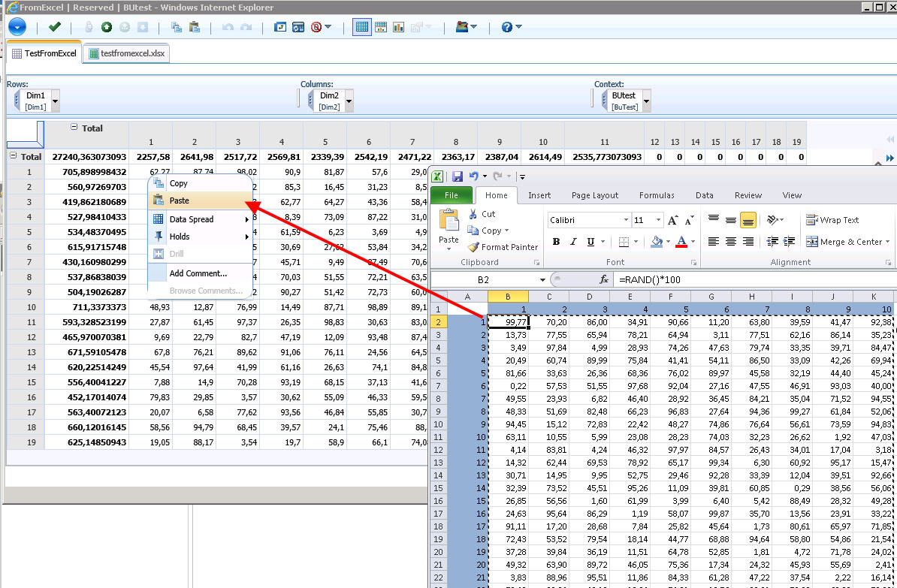Click the Center alignment icon

coord(730,242)
